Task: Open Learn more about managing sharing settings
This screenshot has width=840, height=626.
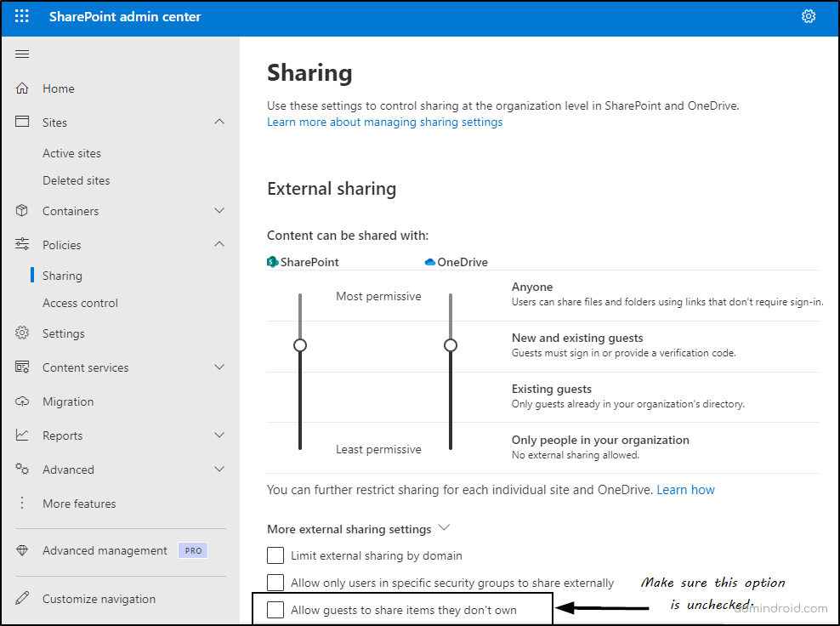Action: (384, 122)
